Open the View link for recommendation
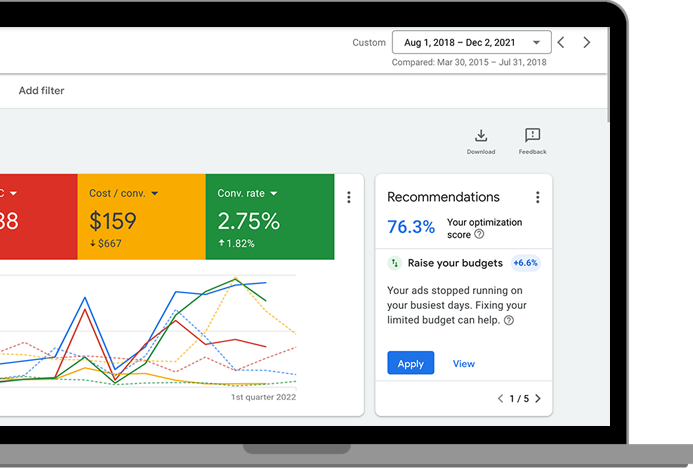 (x=464, y=364)
